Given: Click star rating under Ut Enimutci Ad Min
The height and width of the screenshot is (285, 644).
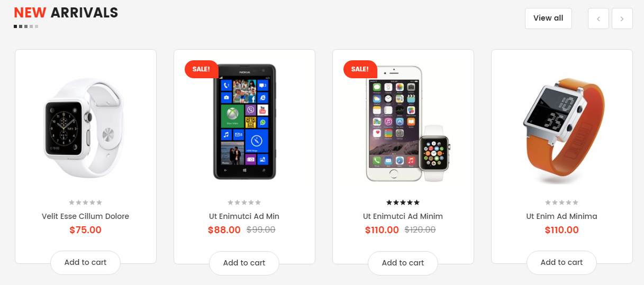Looking at the screenshot, I should pyautogui.click(x=244, y=203).
